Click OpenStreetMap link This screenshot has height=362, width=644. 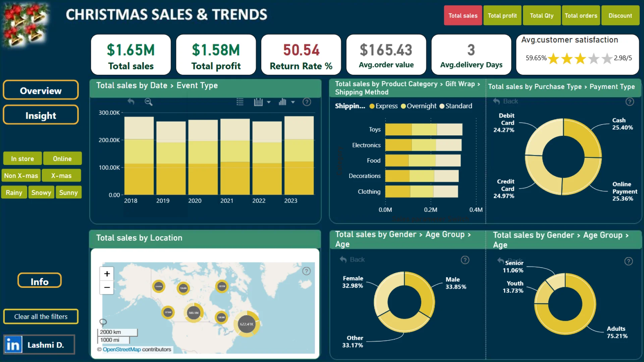(x=122, y=349)
